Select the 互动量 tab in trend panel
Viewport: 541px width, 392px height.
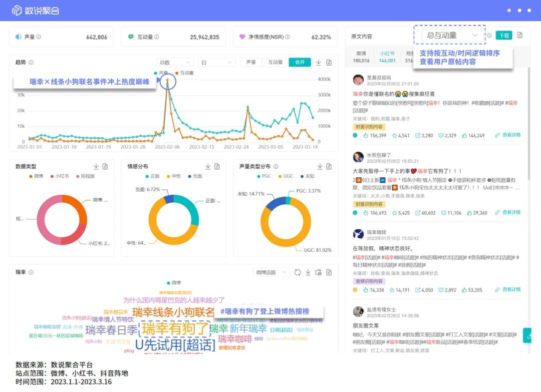(276, 62)
